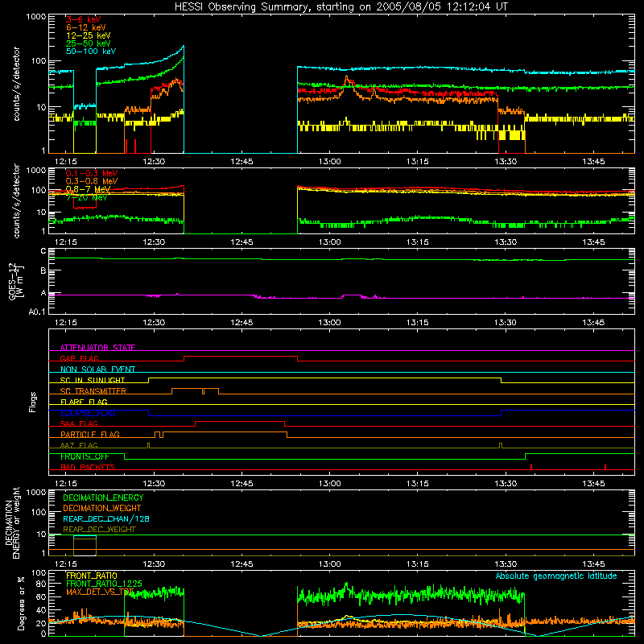Click the 7-20 MeV legend label
The width and height of the screenshot is (644, 644).
(86, 197)
